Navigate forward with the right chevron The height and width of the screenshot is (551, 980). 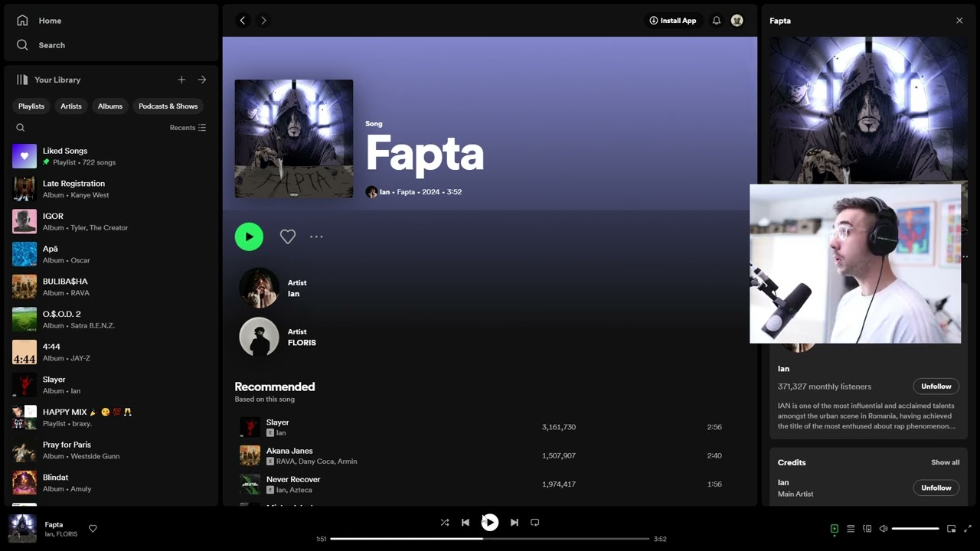(x=263, y=21)
